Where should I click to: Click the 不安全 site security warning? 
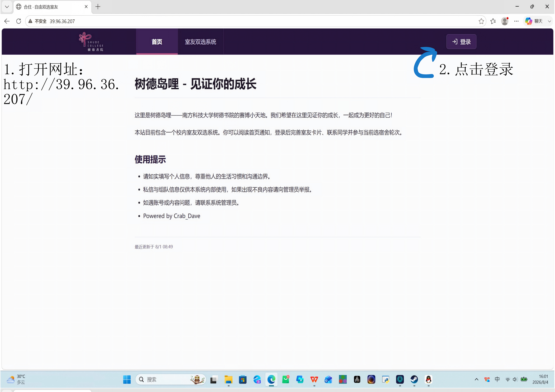tap(37, 21)
